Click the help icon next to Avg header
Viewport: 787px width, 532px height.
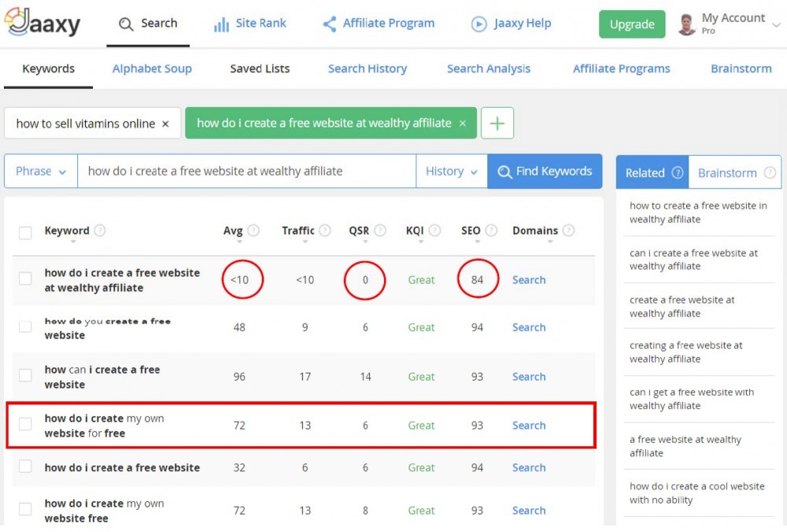[253, 231]
